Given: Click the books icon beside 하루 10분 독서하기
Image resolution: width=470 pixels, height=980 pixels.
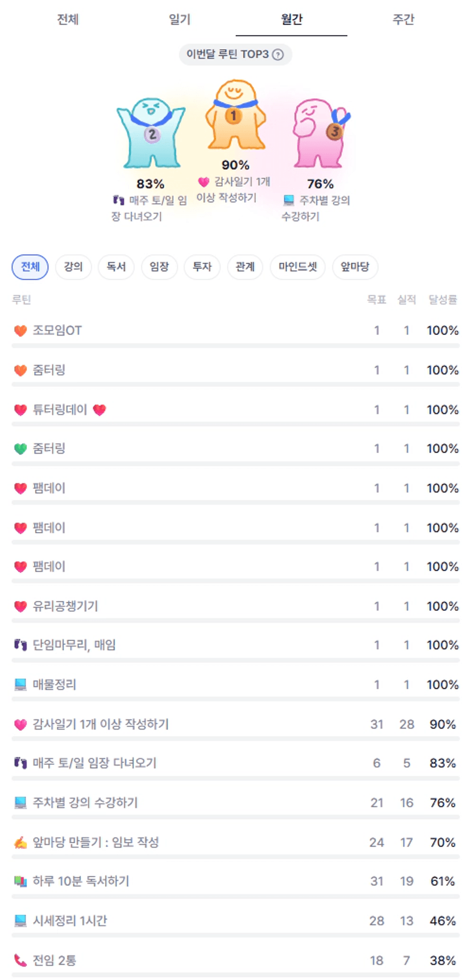Looking at the screenshot, I should point(20,881).
